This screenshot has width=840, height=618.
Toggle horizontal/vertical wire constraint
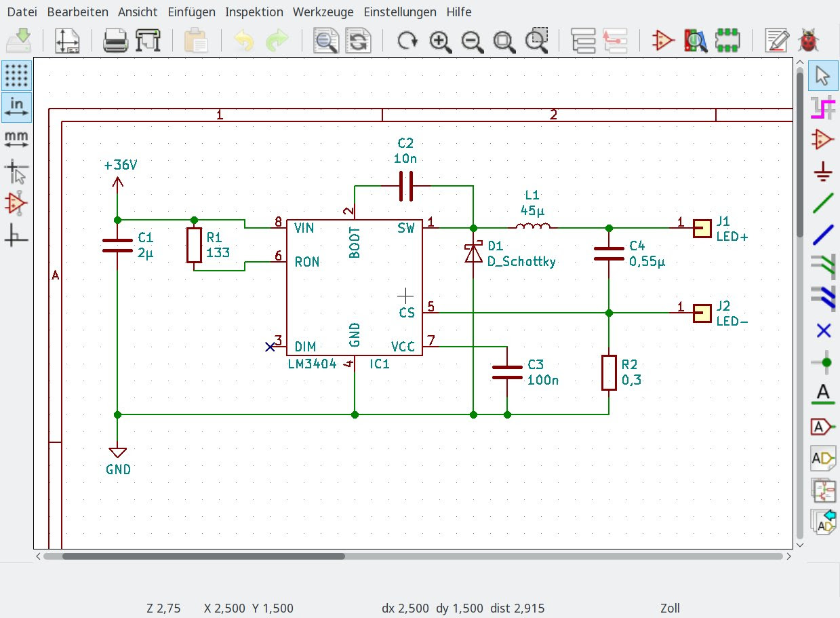(16, 235)
